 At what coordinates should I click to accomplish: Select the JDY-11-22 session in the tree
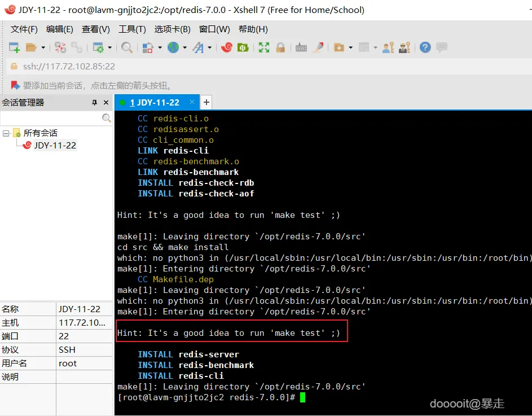click(x=55, y=145)
